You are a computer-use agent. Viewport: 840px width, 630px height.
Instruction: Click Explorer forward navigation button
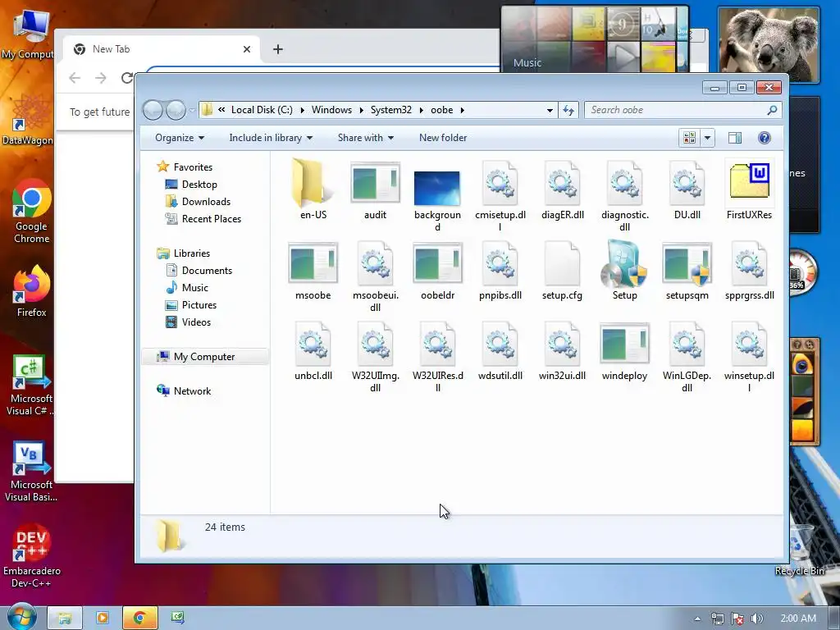(176, 110)
